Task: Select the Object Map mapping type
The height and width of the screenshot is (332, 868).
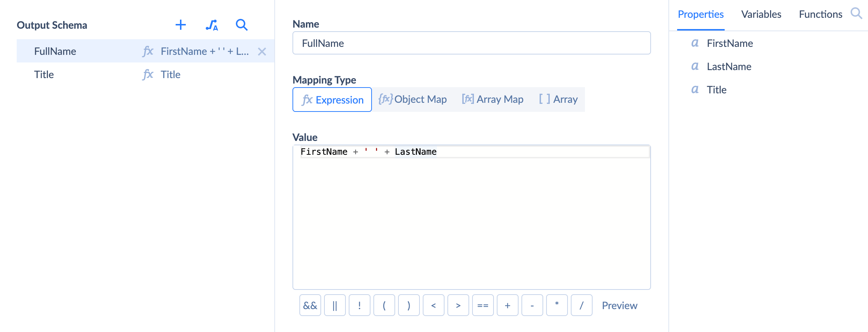Action: pyautogui.click(x=413, y=99)
